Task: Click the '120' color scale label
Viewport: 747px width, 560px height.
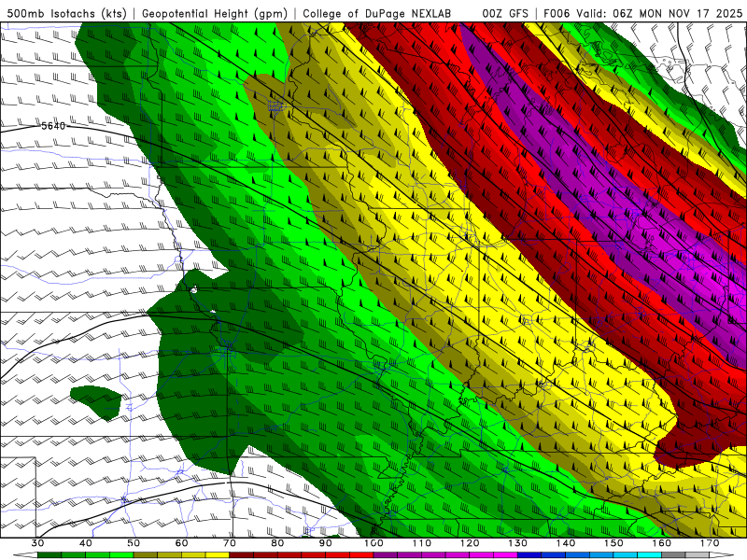Action: 470,543
